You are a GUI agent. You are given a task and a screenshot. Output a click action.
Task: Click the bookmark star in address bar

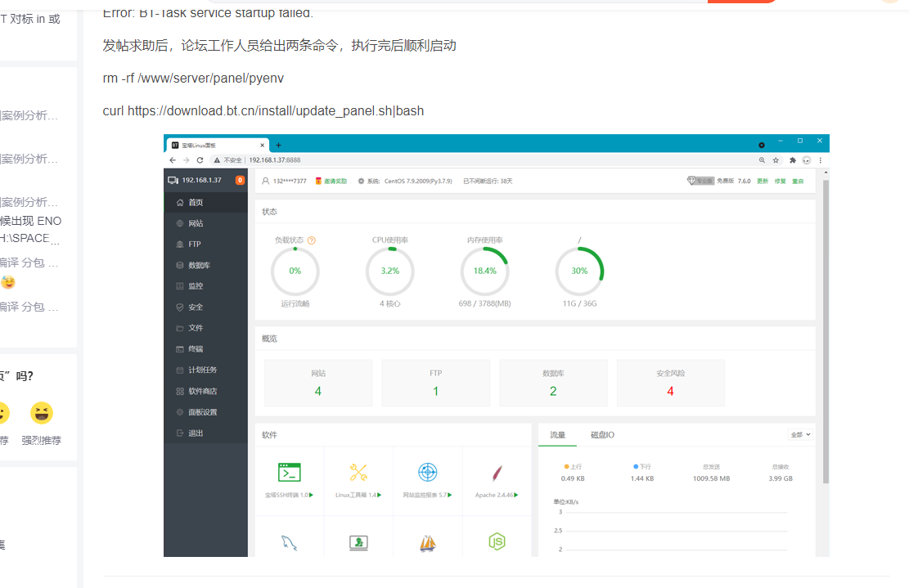[776, 160]
